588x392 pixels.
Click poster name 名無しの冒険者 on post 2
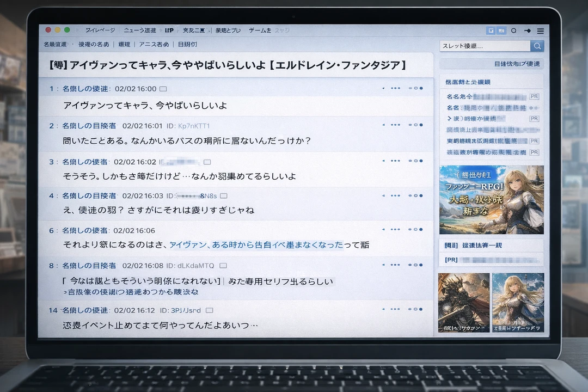[x=89, y=126]
